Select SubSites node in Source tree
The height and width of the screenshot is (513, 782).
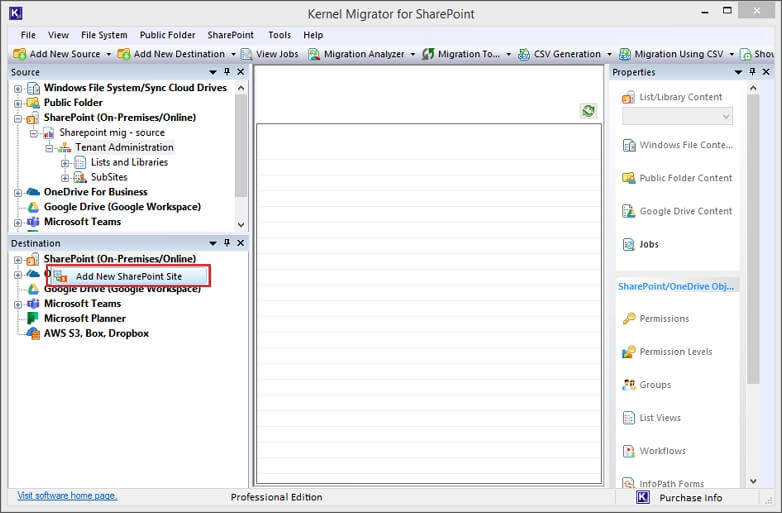(x=109, y=177)
